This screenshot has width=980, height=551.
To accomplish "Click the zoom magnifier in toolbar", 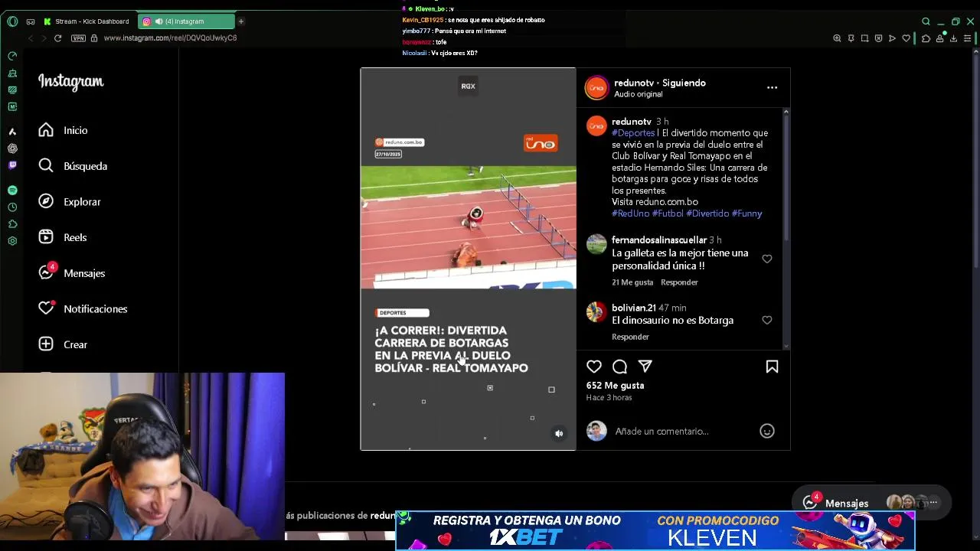I will (837, 38).
